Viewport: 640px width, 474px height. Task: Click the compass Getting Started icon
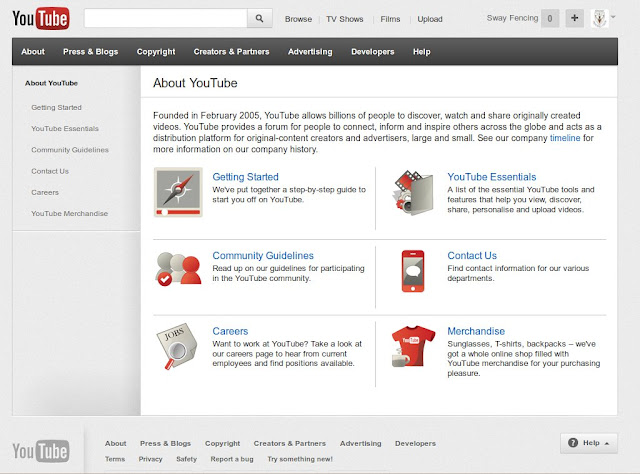click(178, 192)
